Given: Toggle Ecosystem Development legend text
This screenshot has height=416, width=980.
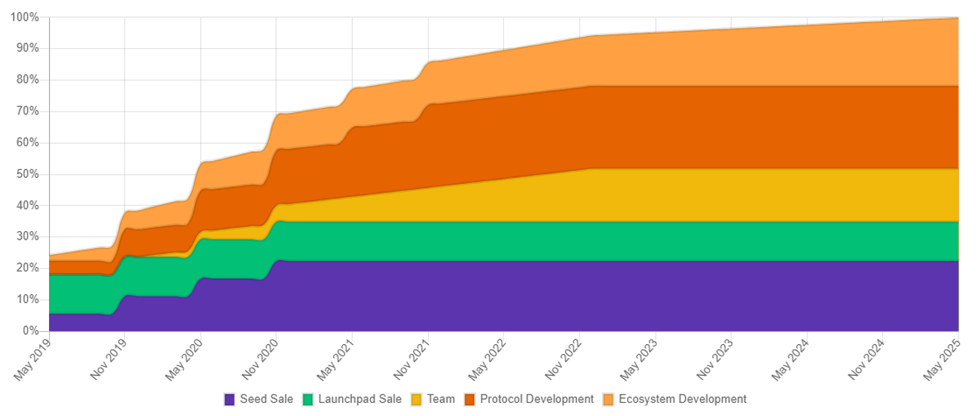Looking at the screenshot, I should (682, 400).
